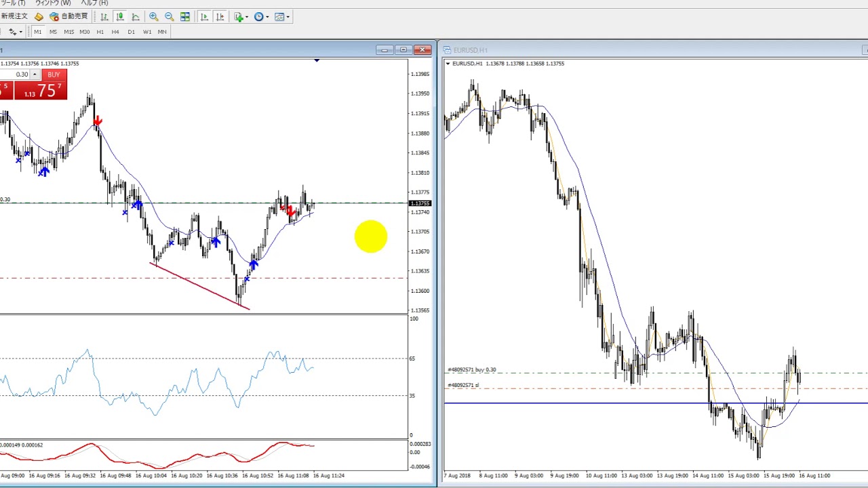Viewport: 868px width, 488px height.
Task: Open MetaEditor with the yellow book icon
Action: click(39, 17)
